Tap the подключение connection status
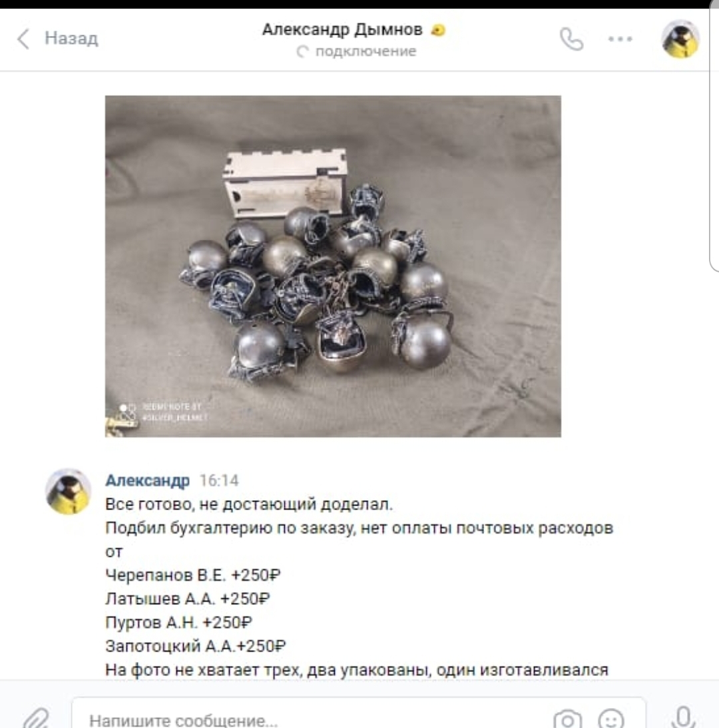The image size is (719, 728). pos(356,51)
